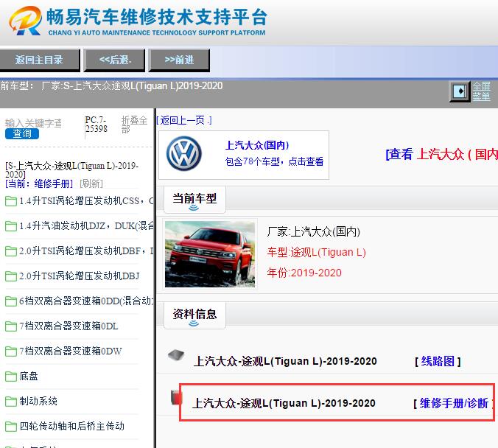Expand 6档双离合器变速箱0DD tree item
The width and height of the screenshot is (498, 448).
86,301
